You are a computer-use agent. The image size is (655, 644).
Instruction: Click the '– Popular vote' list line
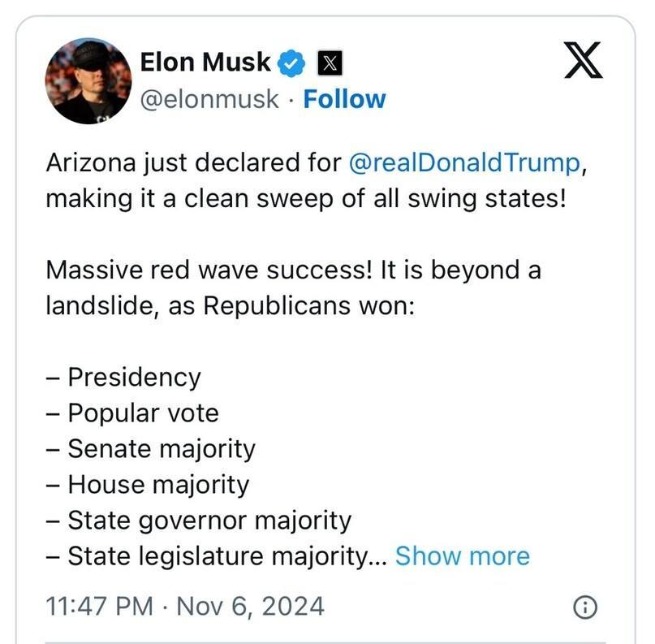(x=132, y=413)
